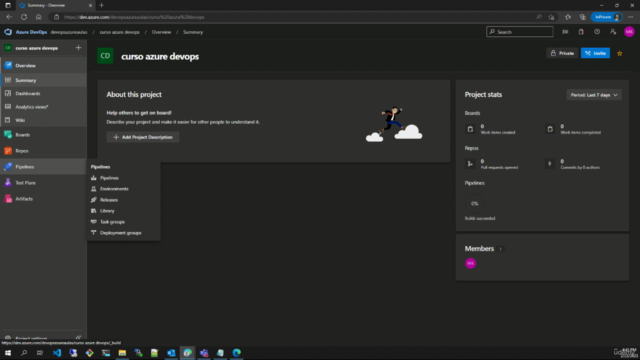Click the browser address bar
This screenshot has height=360, width=640.
coord(294,17)
